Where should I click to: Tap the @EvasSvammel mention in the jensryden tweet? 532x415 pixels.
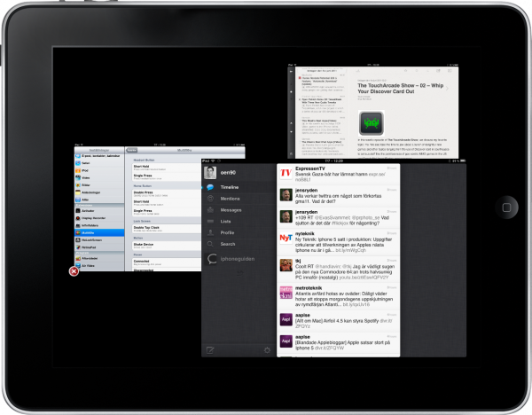pyautogui.click(x=333, y=217)
